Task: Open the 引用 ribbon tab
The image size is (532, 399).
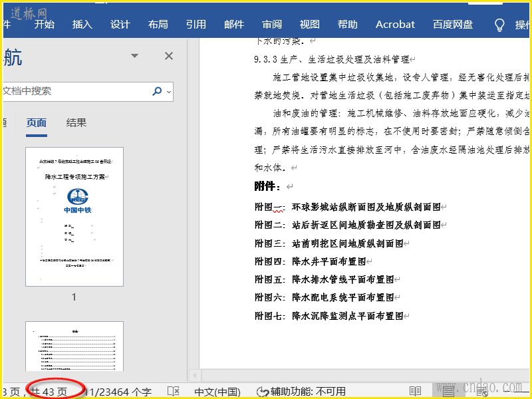Action: (x=196, y=25)
